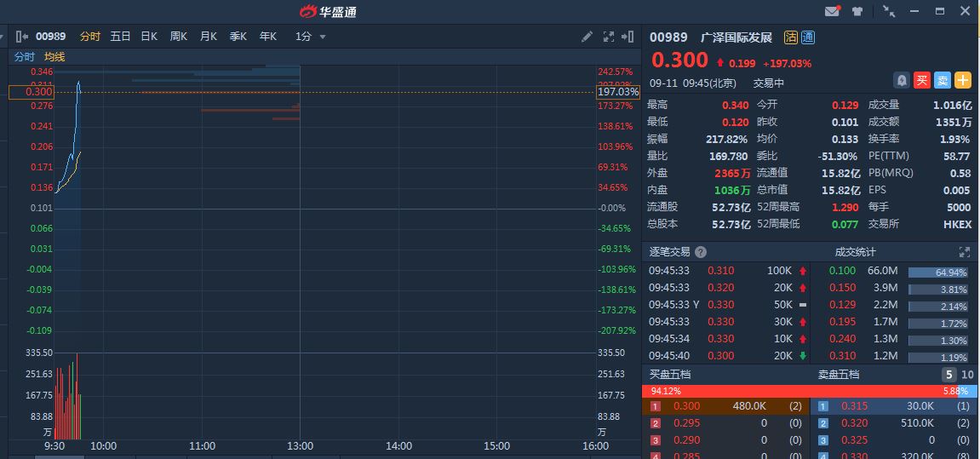This screenshot has width=980, height=459.
Task: Click the red 买 buy button
Action: pyautogui.click(x=922, y=80)
